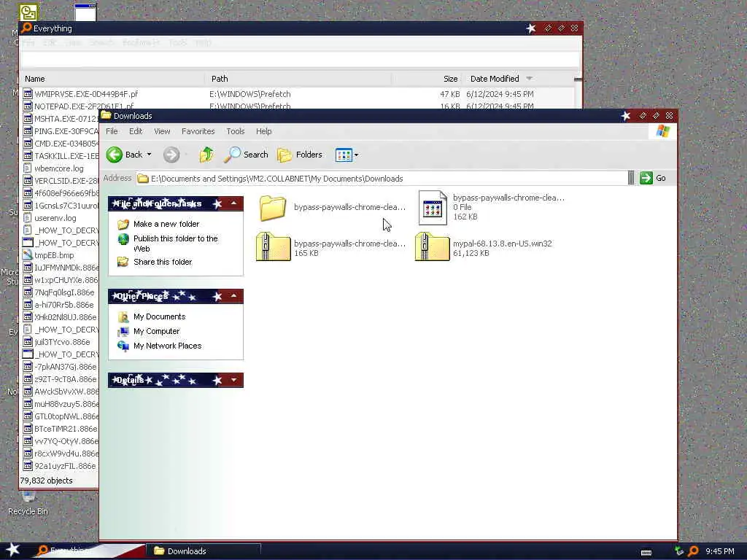Select juil3TYcvo.886e in Everything list
747x560 pixels.
click(x=62, y=342)
